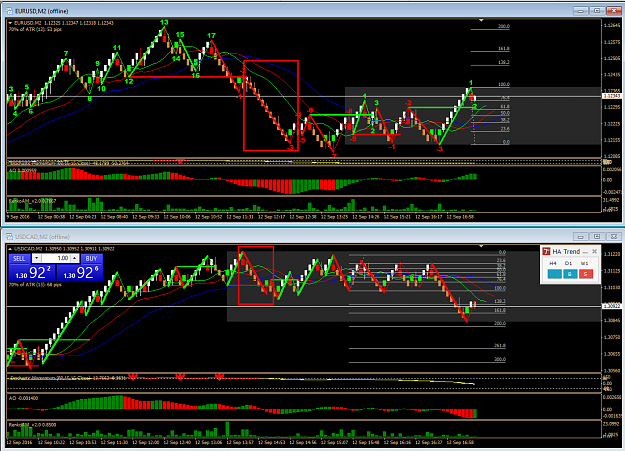Click '70% of ATR (10): 68 pips' text
Screen dimensions: 625x451
(35, 285)
